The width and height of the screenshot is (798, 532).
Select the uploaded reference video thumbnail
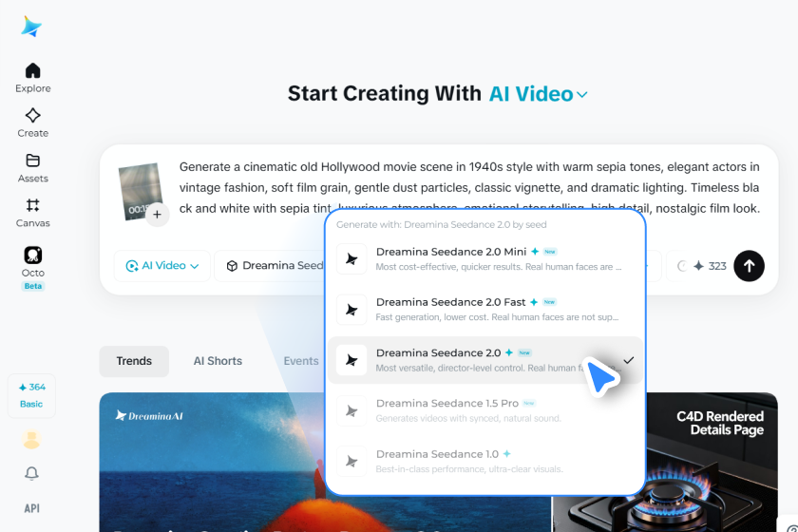pyautogui.click(x=140, y=190)
